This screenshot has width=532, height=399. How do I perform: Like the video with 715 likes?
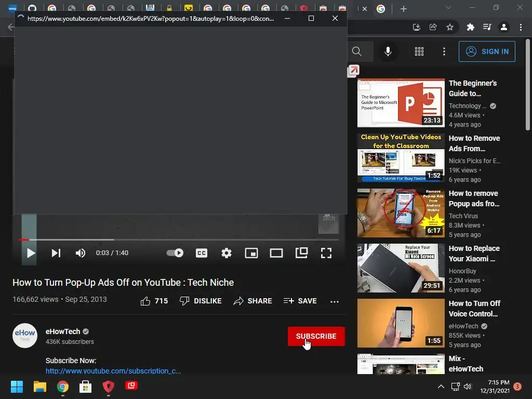pyautogui.click(x=154, y=301)
